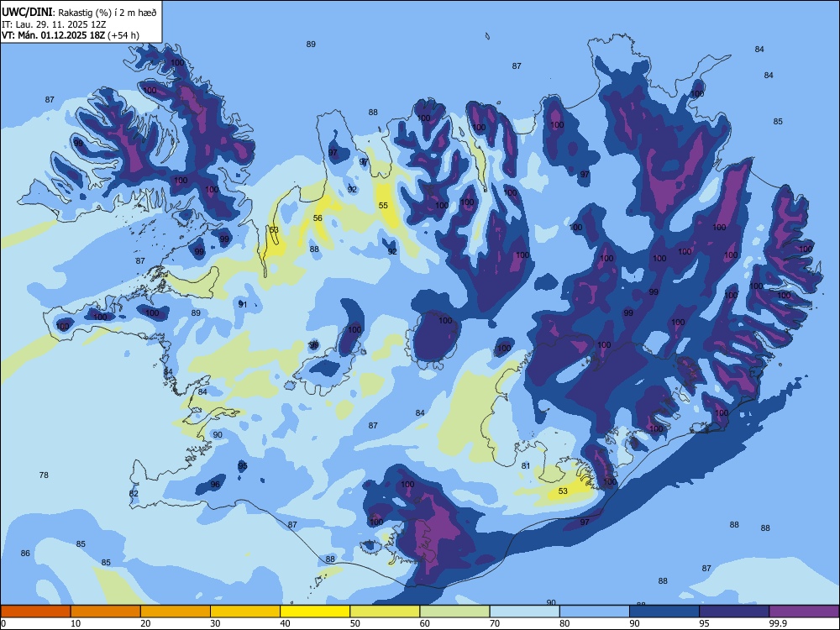Select the bright yellow 40–50 legend swatch
This screenshot has height=630, width=840.
click(x=315, y=612)
